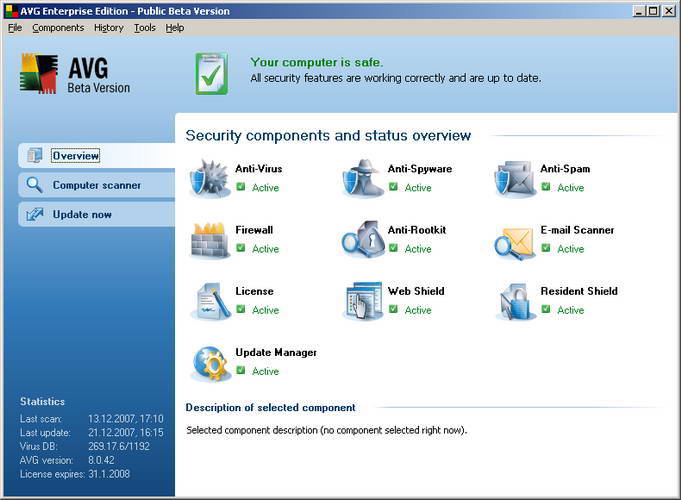Click the License expires date 31.1.2008

click(109, 474)
